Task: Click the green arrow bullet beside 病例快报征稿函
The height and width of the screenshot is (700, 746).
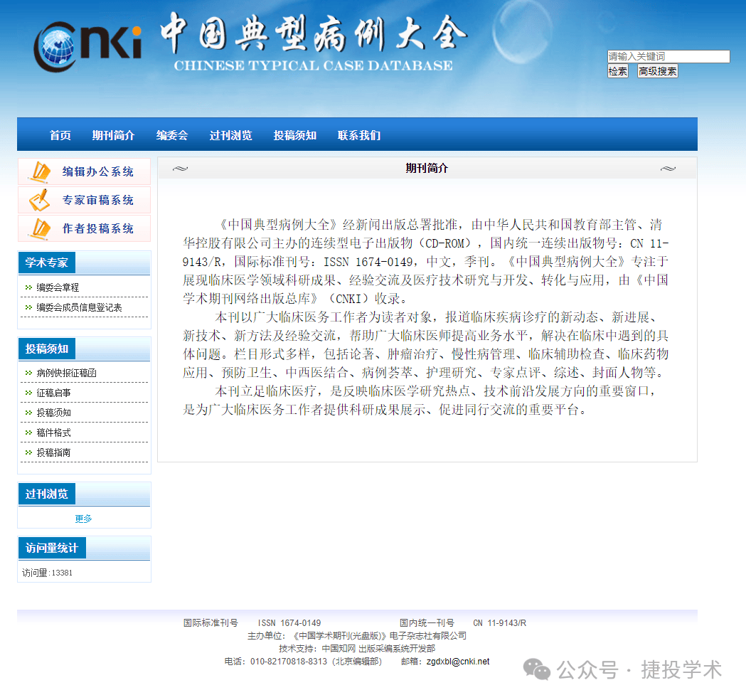Action: pyautogui.click(x=28, y=373)
